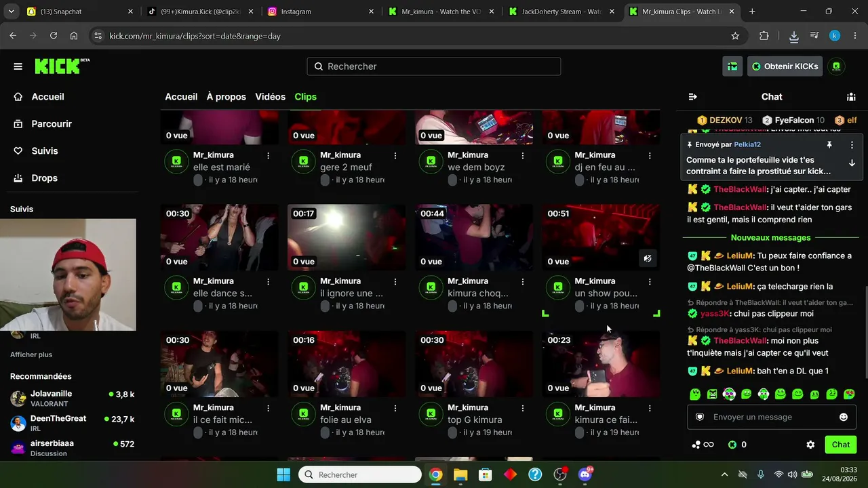Switch to the Snapchat browser tab

[x=80, y=12]
